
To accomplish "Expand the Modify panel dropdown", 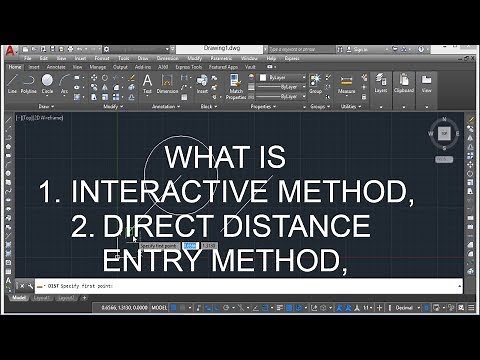I will click(x=113, y=107).
